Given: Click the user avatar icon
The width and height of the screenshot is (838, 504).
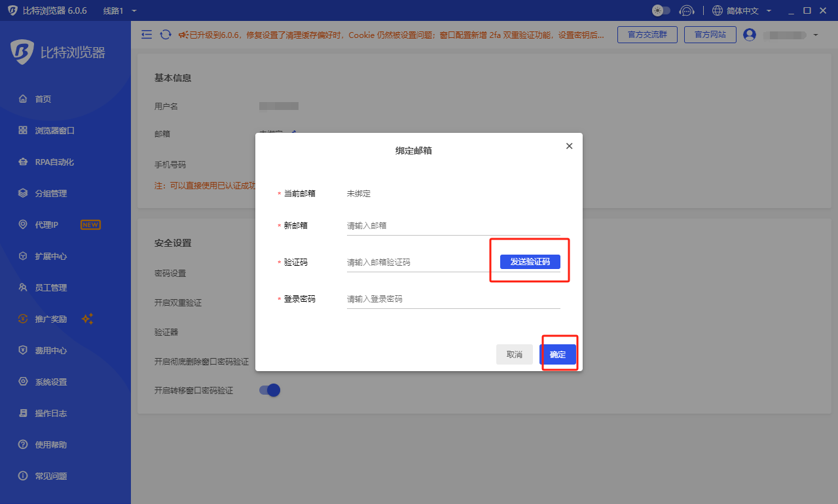Looking at the screenshot, I should pos(750,35).
